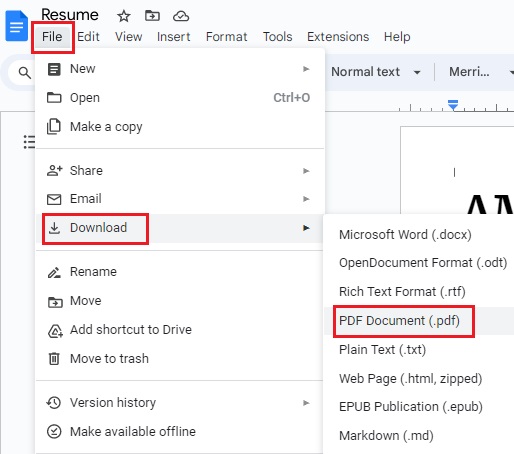Screen dimensions: 514x454
Task: Open the document outline icon
Action: (29, 142)
